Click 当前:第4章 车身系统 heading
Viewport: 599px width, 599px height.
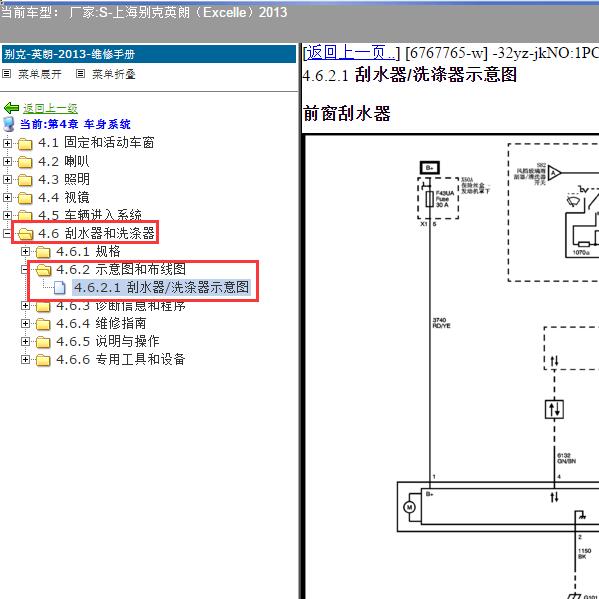pyautogui.click(x=75, y=124)
